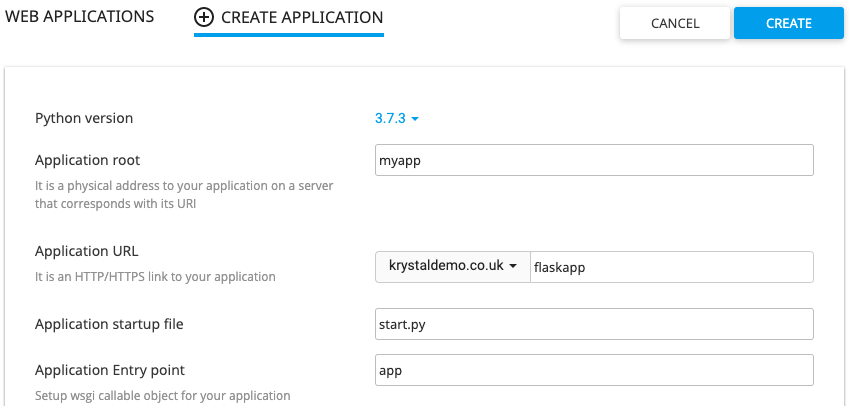
Task: Click the Application Entry point field with app
Action: click(x=594, y=370)
